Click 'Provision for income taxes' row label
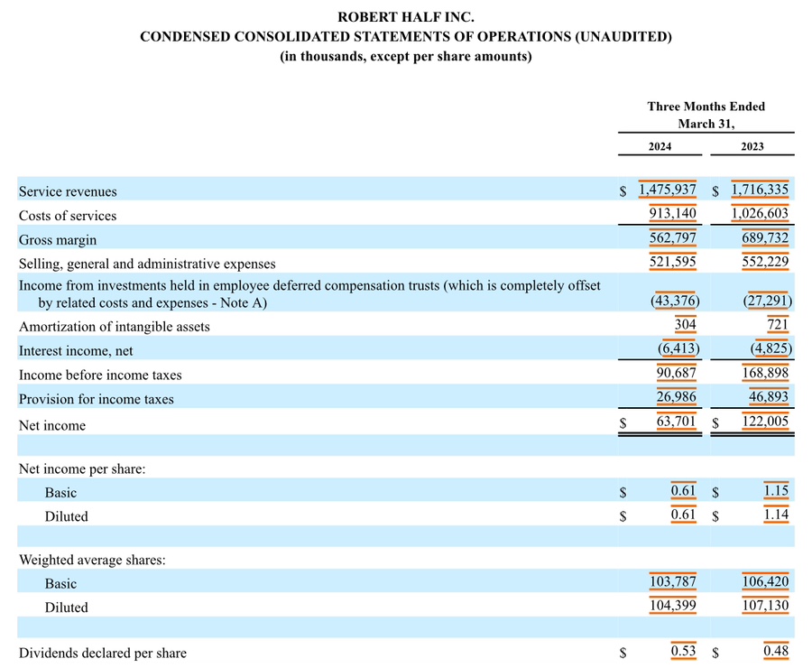The image size is (812, 668). (x=97, y=399)
